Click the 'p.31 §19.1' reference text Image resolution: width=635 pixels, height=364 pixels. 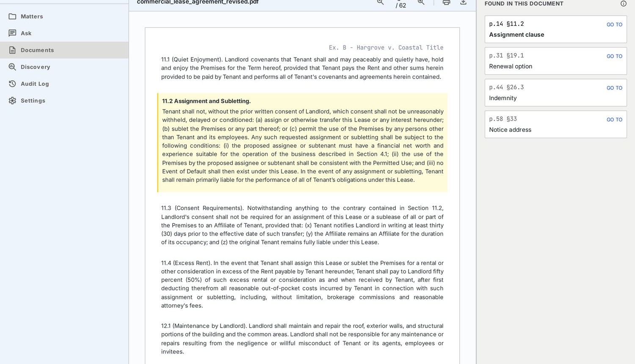click(506, 56)
